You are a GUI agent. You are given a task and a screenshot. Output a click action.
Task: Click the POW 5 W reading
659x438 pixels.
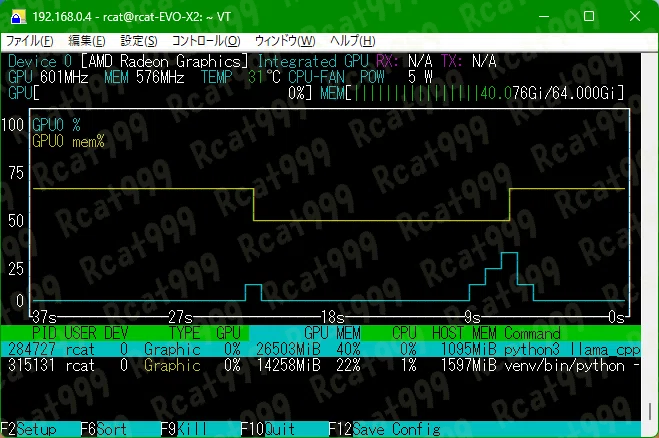tap(396, 77)
